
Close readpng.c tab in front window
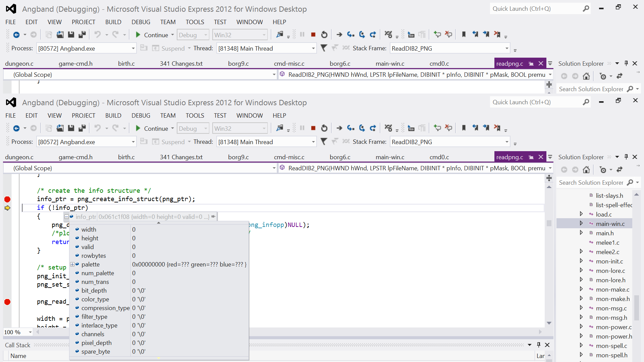pyautogui.click(x=541, y=157)
